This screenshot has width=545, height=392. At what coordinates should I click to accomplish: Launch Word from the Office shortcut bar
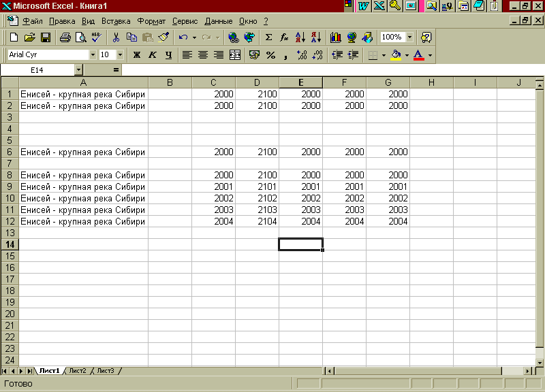(x=364, y=6)
